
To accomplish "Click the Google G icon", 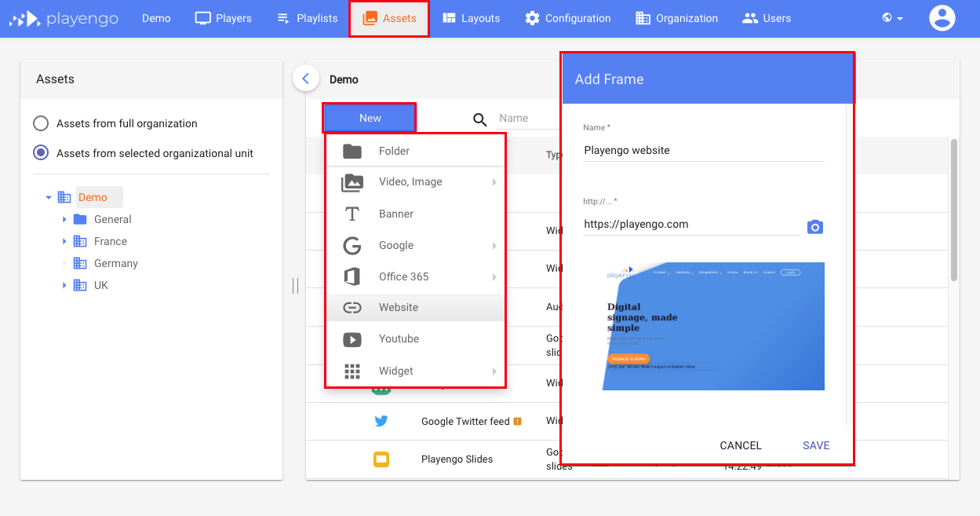I will (352, 246).
